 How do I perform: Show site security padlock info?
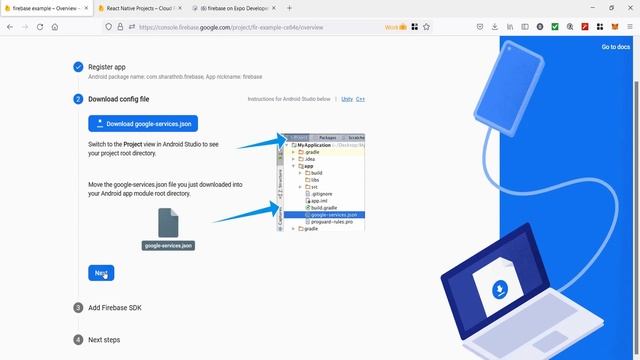pos(120,27)
